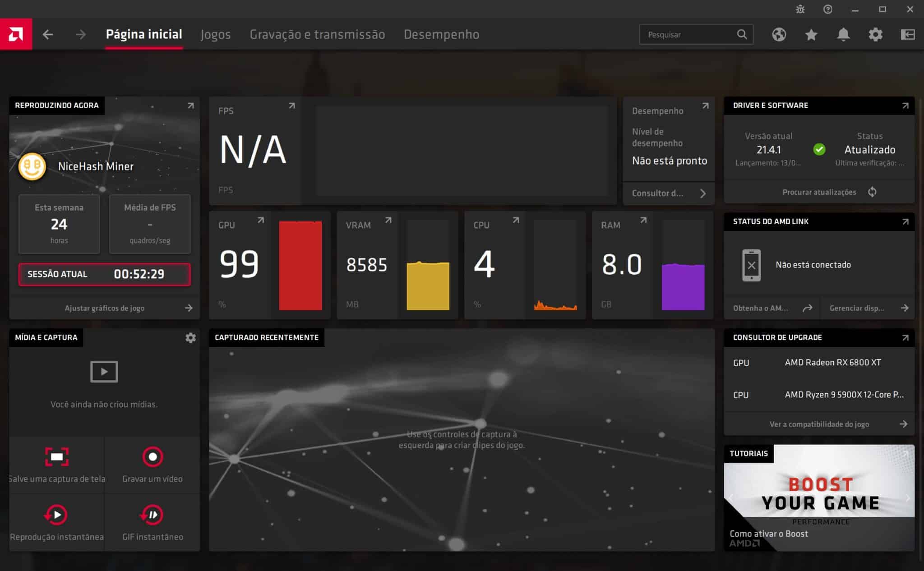
Task: Expand the GPU metric panel
Action: (261, 221)
